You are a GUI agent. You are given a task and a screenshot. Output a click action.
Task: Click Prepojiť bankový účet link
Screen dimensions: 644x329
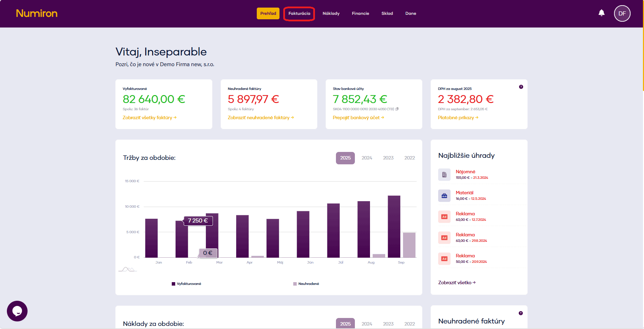click(358, 117)
